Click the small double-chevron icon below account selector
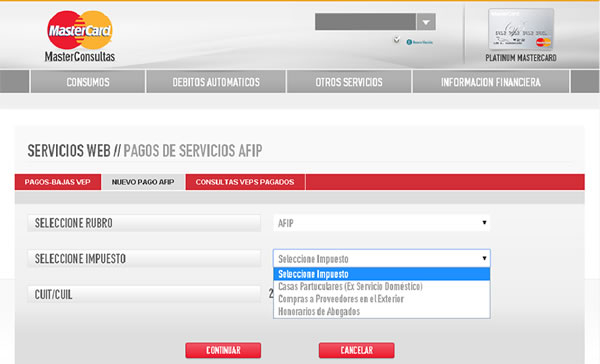Screen dimensions: 600x364 (x=396, y=40)
